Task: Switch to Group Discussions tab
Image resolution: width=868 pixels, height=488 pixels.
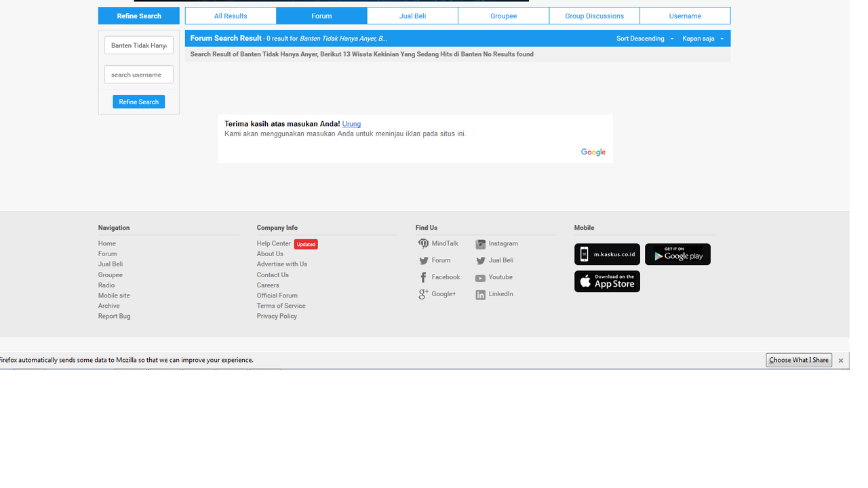Action: [594, 16]
